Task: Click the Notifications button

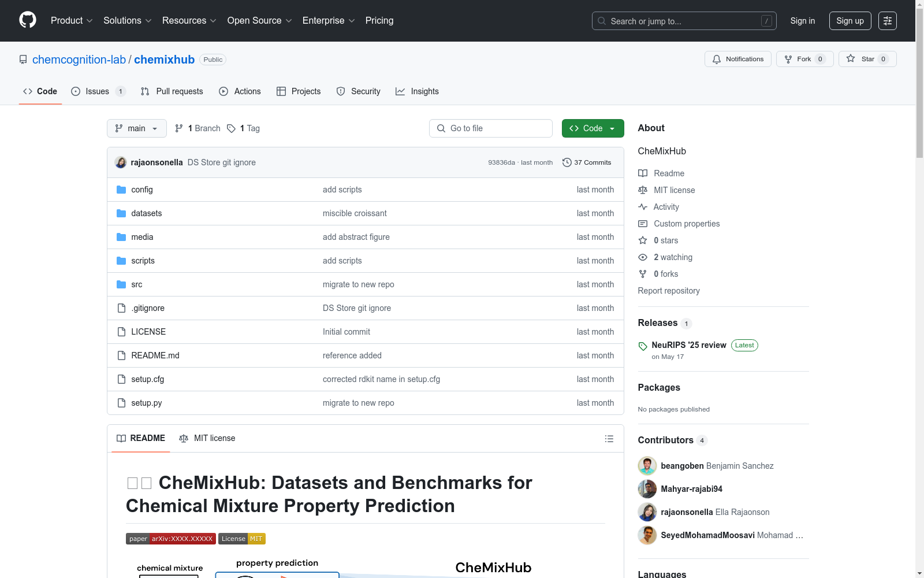Action: [x=738, y=59]
